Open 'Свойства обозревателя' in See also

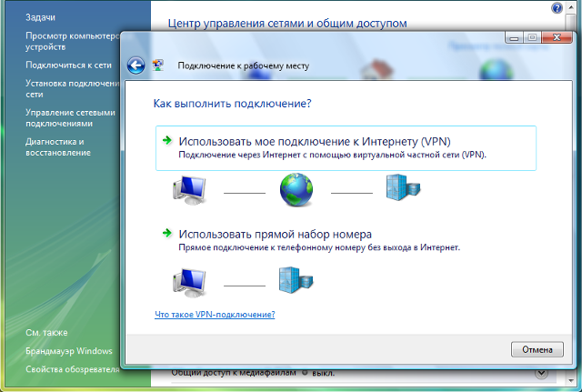73,369
